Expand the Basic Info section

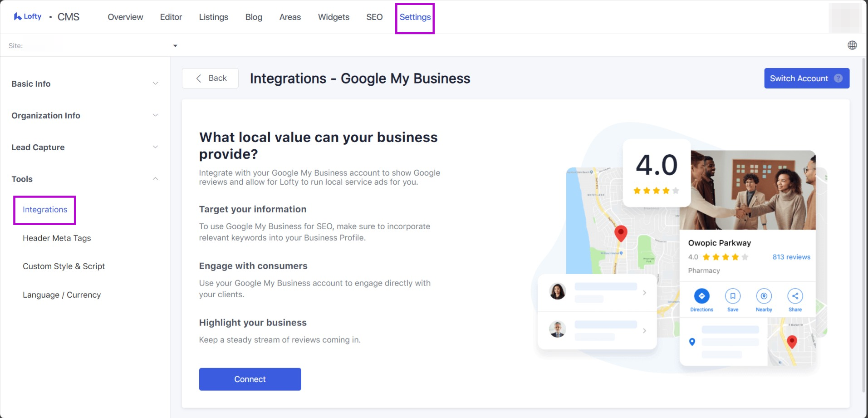tap(85, 84)
